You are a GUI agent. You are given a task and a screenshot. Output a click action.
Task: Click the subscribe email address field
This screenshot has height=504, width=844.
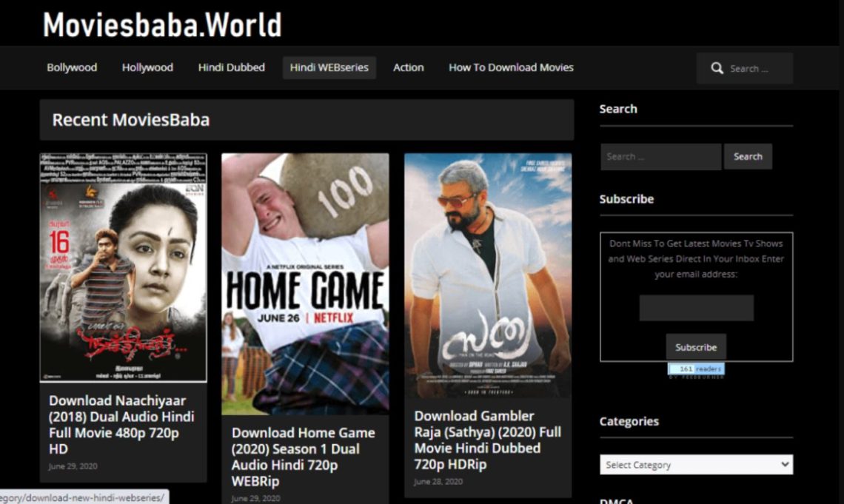click(696, 308)
